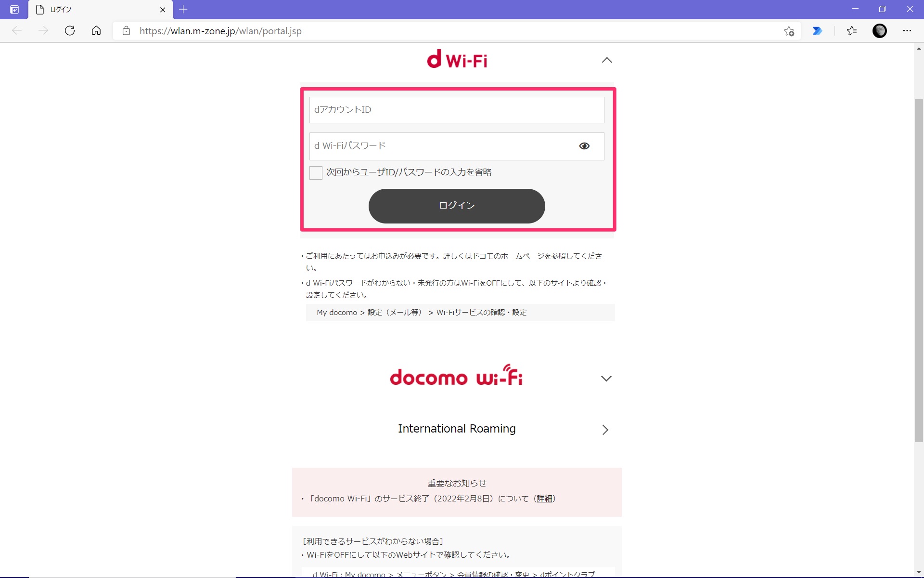Click the back navigation arrow

click(17, 31)
